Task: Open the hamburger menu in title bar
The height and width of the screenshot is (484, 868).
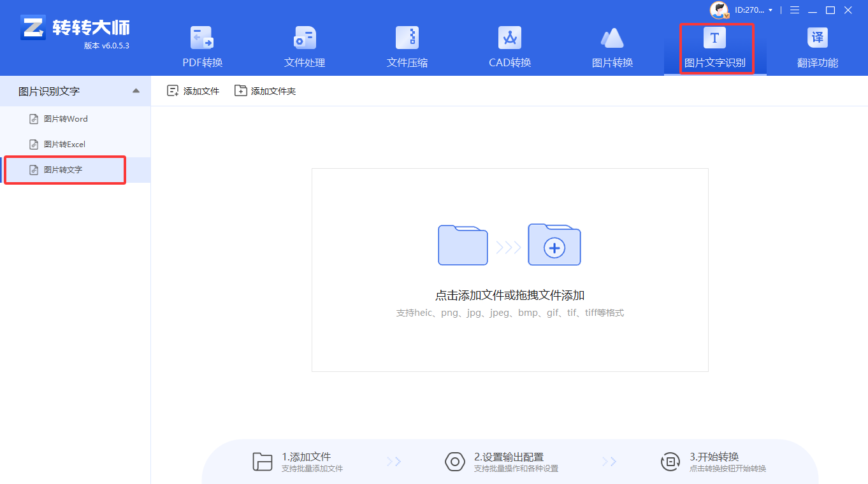Action: click(x=795, y=10)
